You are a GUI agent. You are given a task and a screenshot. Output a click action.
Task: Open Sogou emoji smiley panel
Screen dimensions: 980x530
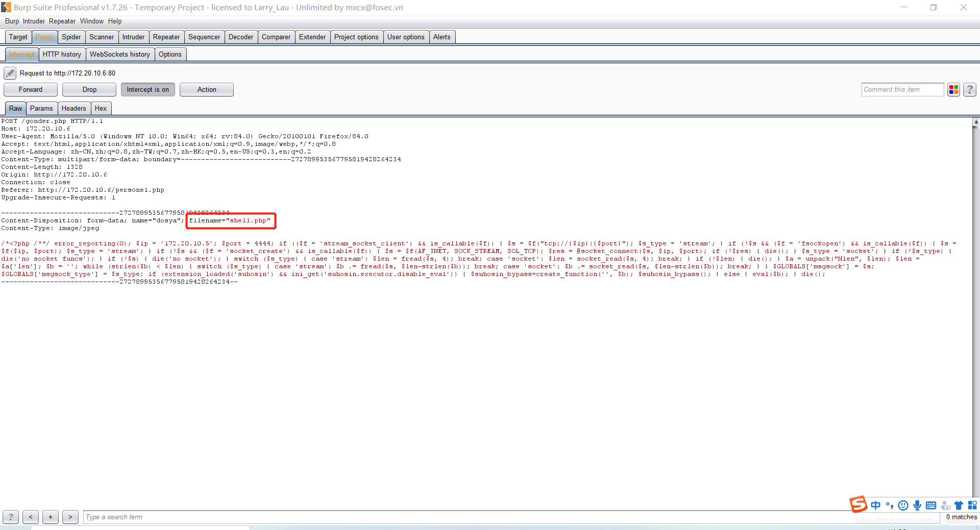click(903, 505)
